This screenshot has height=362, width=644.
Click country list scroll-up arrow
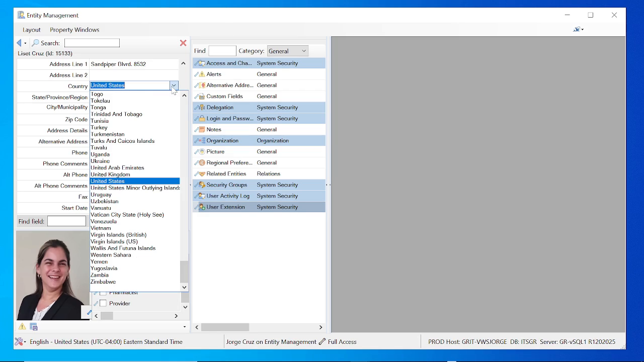[x=184, y=95]
